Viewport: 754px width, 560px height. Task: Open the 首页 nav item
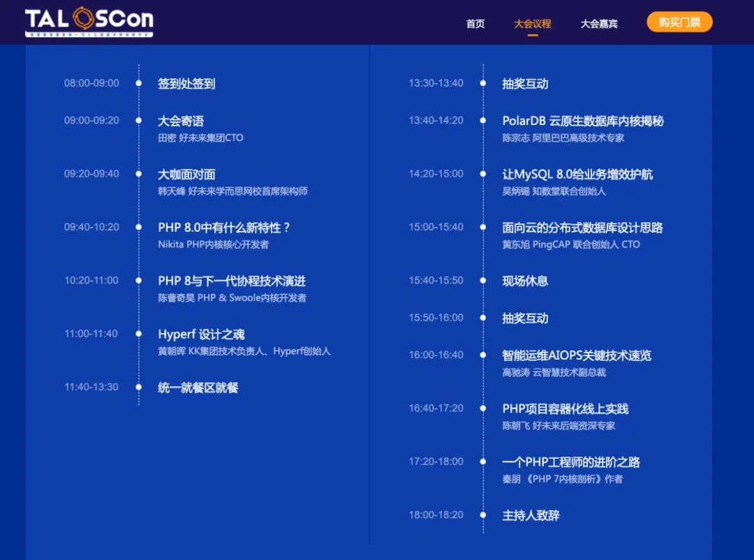pyautogui.click(x=475, y=24)
